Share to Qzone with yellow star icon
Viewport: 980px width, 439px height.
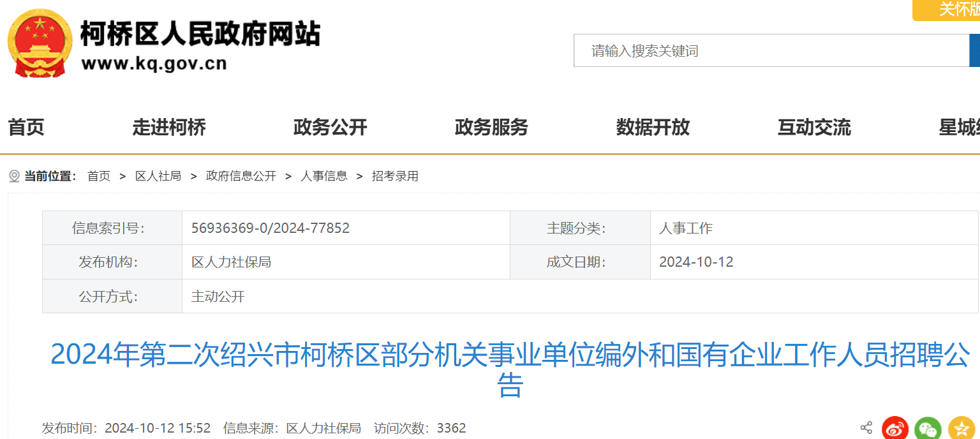[x=961, y=429]
